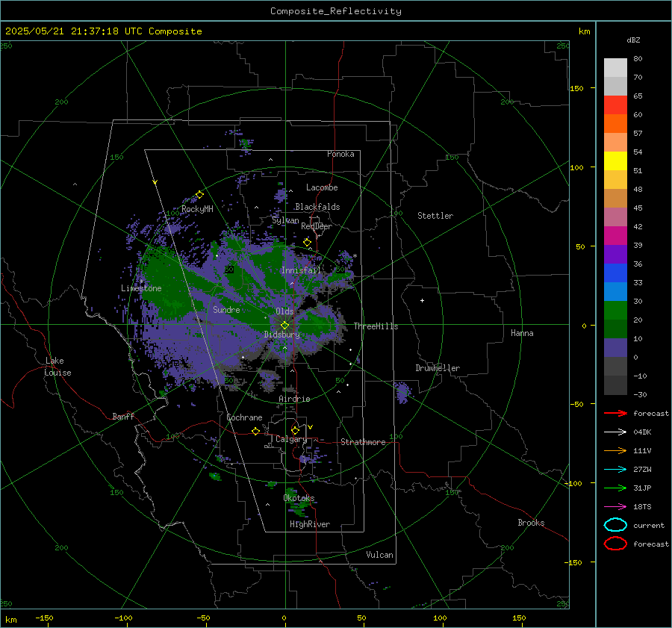Click yellow diamond marker below RedDeer

pyautogui.click(x=307, y=243)
